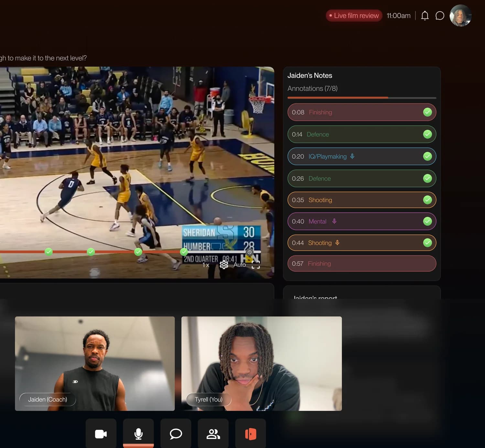Viewport: 485px width, 448px height.
Task: Toggle the camera in call controls
Action: 101,434
